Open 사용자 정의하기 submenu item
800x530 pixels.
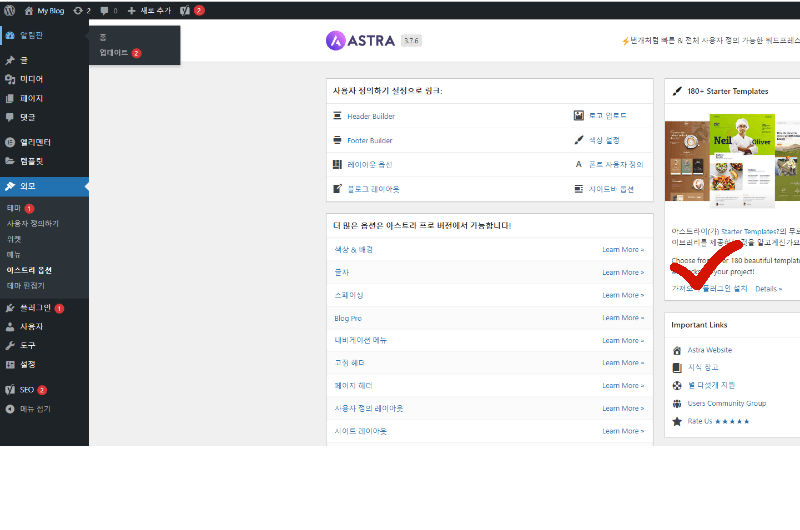click(33, 223)
